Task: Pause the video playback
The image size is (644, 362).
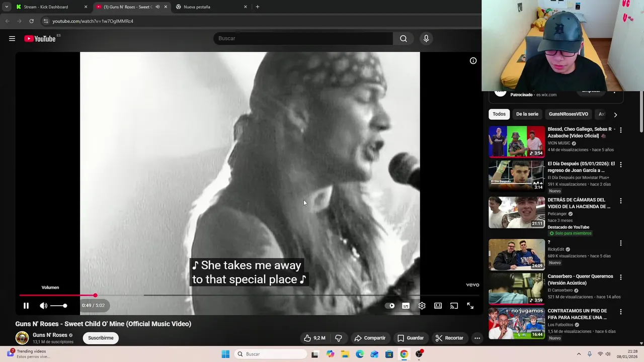Action: point(26,306)
